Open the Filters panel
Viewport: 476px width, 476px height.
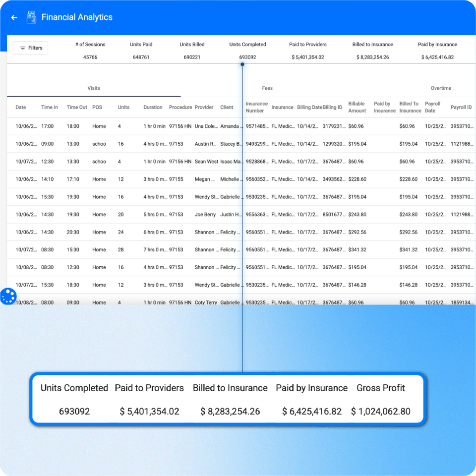[x=30, y=48]
